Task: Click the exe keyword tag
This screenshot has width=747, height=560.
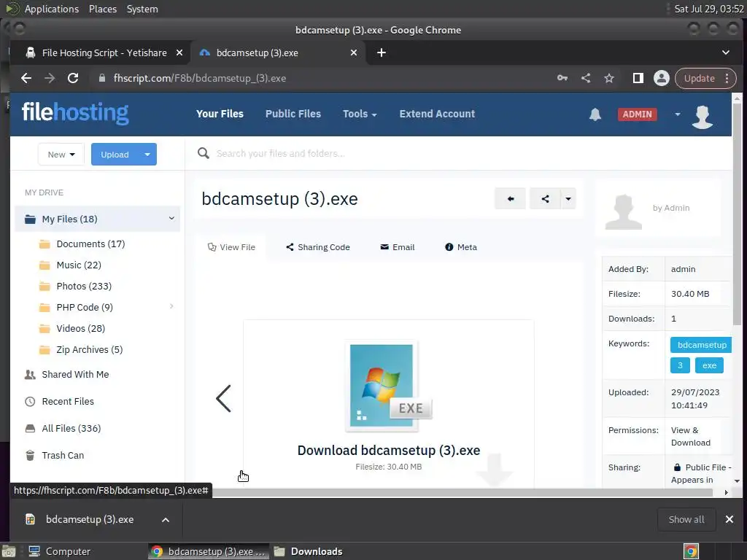Action: pos(709,365)
